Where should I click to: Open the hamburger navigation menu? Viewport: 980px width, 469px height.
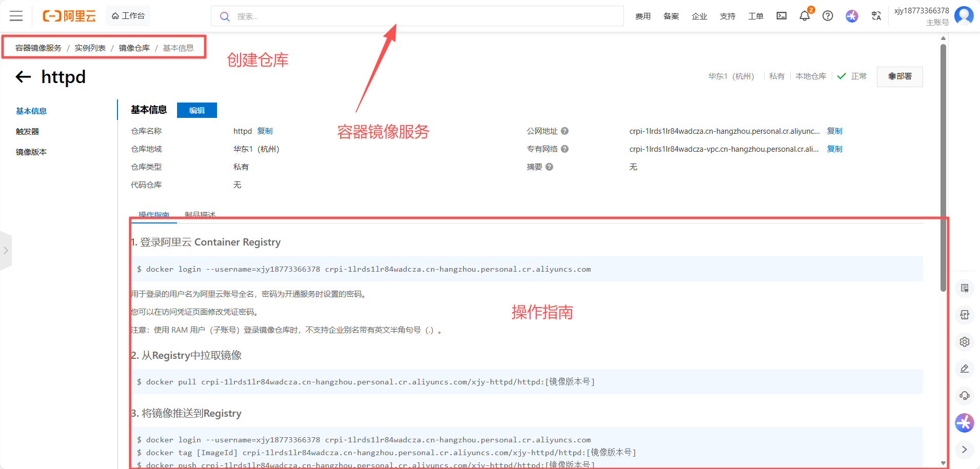(x=16, y=16)
